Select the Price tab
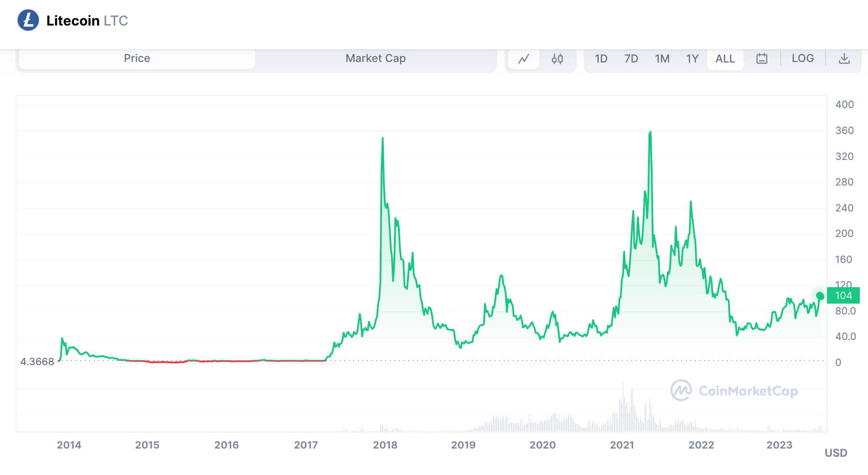Viewport: 868px width, 475px height. [137, 58]
